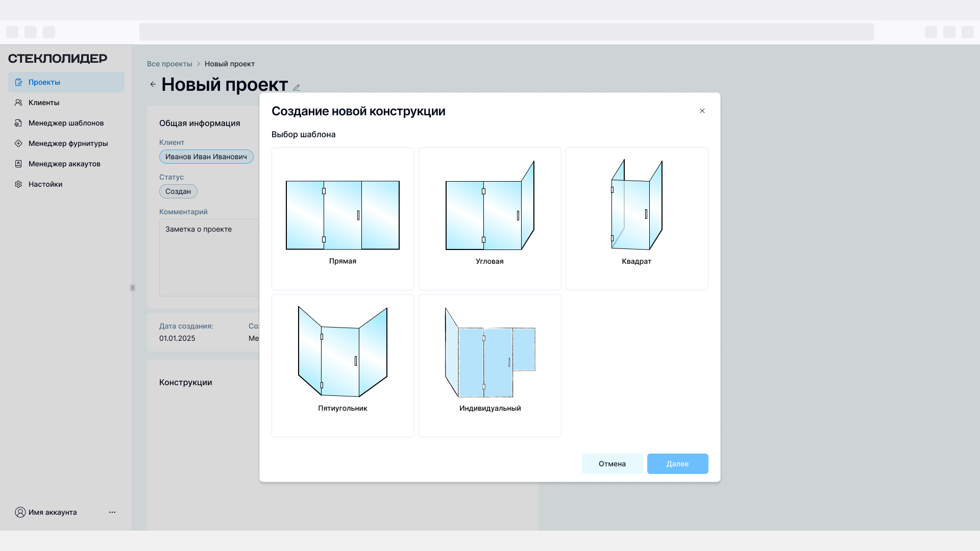
Task: Choose the Квадрат template
Action: tap(636, 219)
